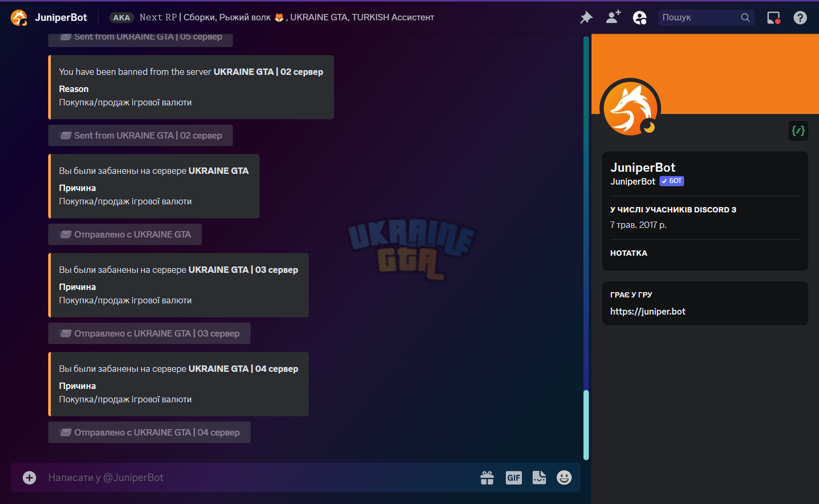Click the message field Написати у @JuniperBot
819x504 pixels.
click(257, 477)
